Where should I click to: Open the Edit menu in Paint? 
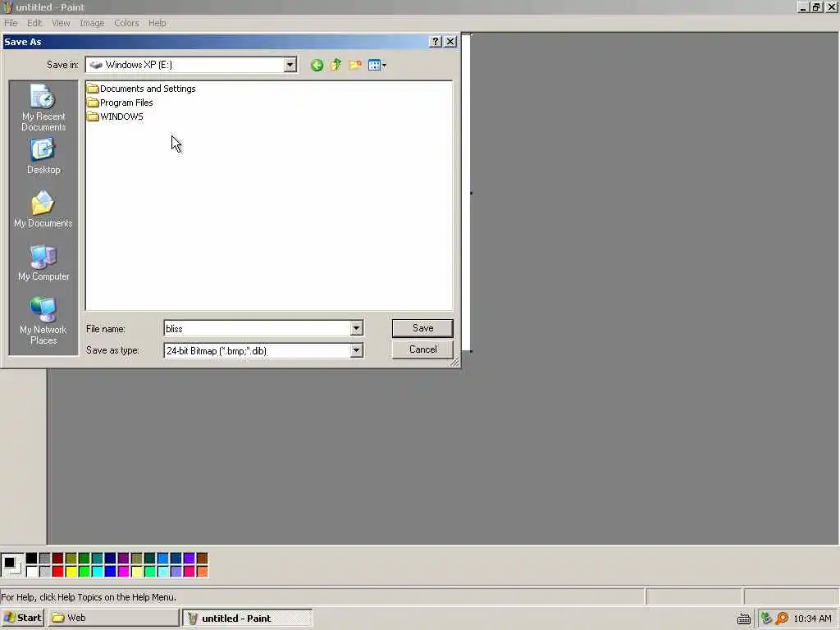click(34, 23)
